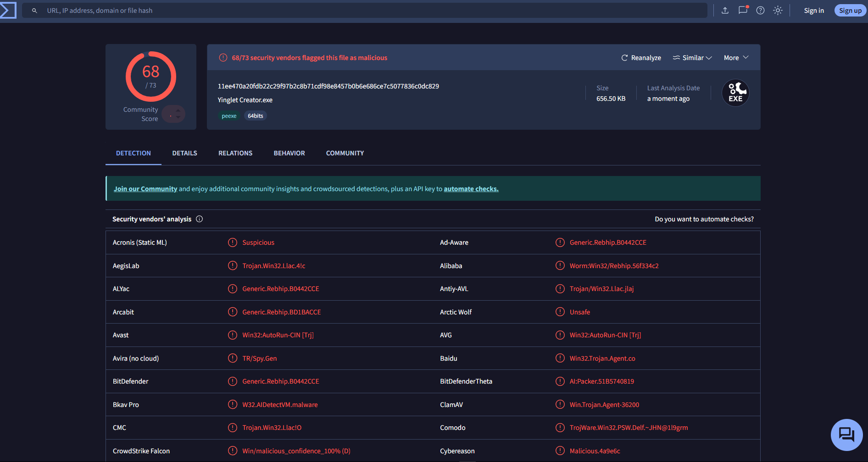Click the alert icon beside Win.Trojan.Agent-36200
Viewport: 868px width, 462px height.
tap(560, 405)
